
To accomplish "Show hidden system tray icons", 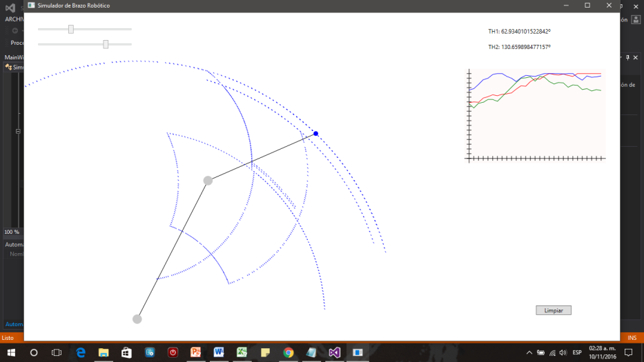I will tap(529, 352).
